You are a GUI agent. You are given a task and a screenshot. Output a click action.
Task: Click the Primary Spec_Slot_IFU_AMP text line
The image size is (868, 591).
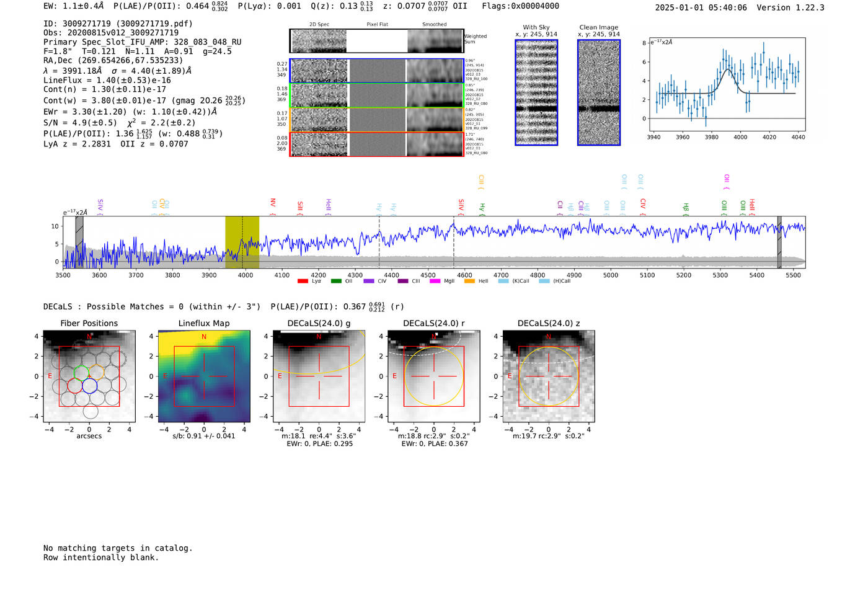point(143,42)
